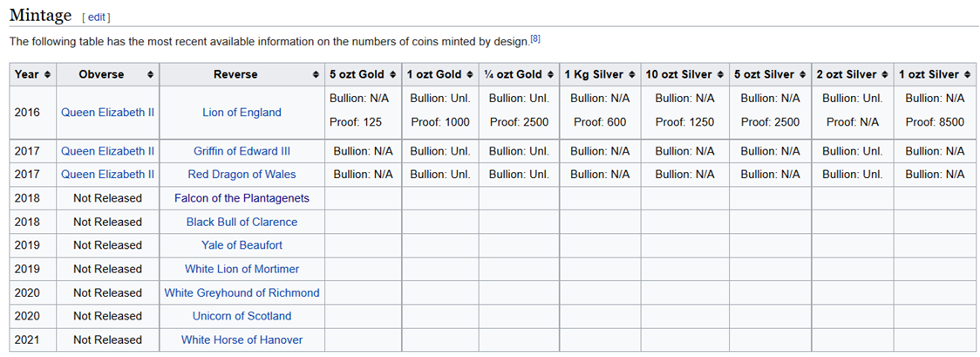The height and width of the screenshot is (357, 980).
Task: Open White Horse of Hanover link
Action: coord(242,340)
